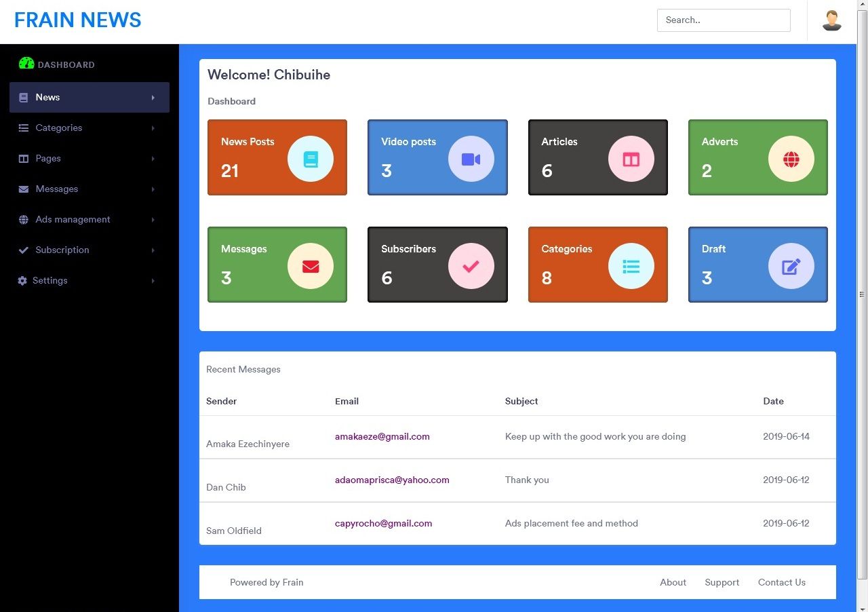The image size is (868, 612).
Task: Go to the DASHBOARD sidebar heading
Action: click(x=66, y=65)
